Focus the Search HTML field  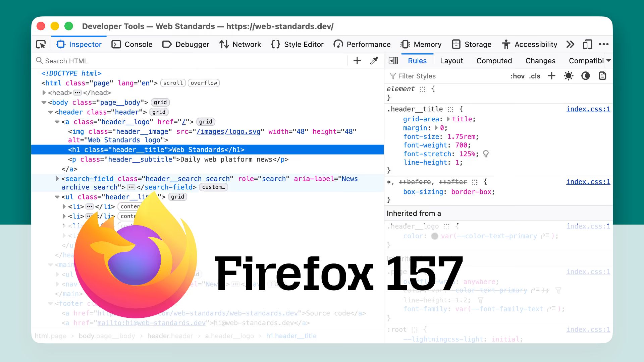(191, 61)
